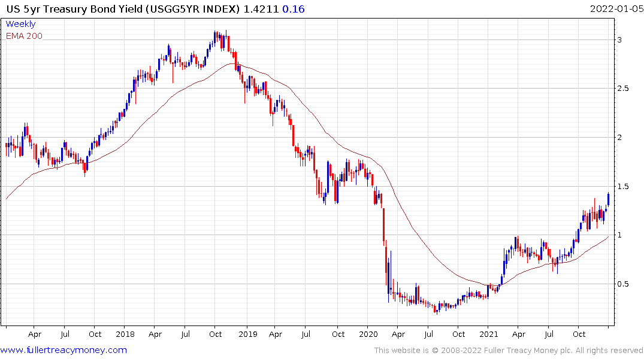Screen dimensions: 644x359
Task: Select the blue change value 0.16
Action: pos(294,8)
